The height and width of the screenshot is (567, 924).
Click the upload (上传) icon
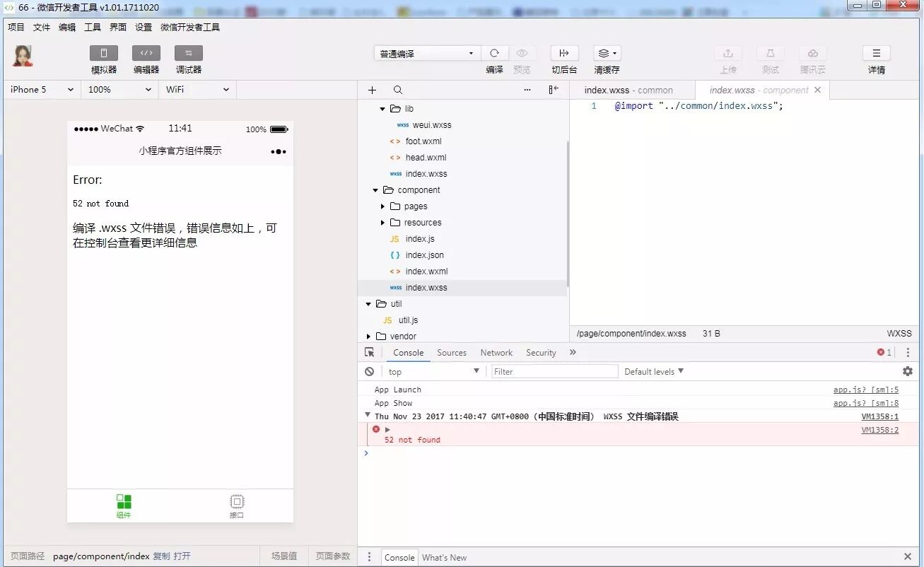[728, 53]
